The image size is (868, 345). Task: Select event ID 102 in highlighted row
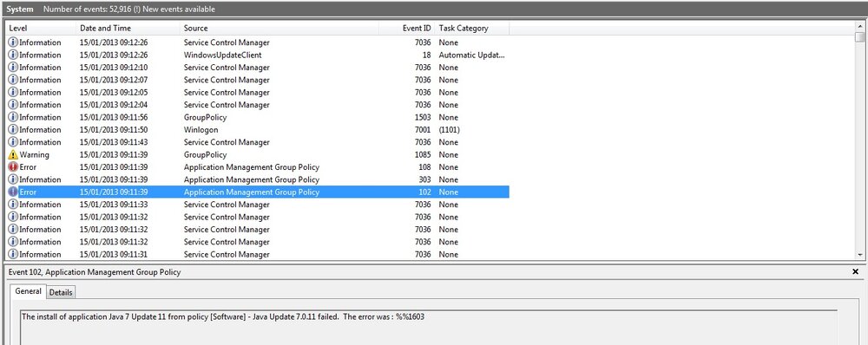click(424, 192)
